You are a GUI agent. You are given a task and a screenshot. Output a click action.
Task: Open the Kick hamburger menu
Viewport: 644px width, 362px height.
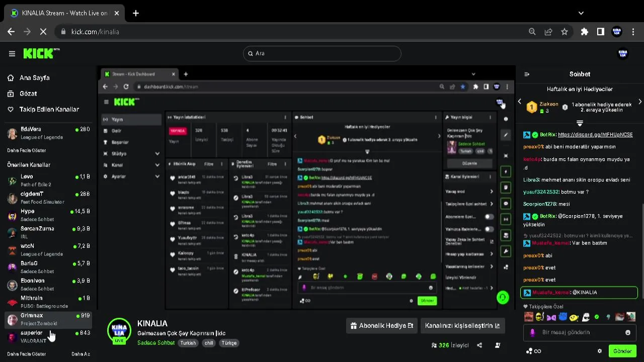(12, 53)
